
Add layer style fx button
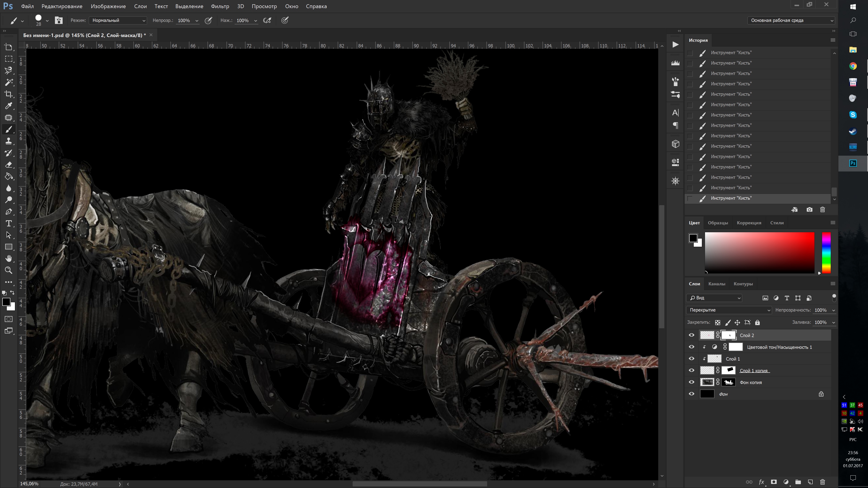click(761, 482)
